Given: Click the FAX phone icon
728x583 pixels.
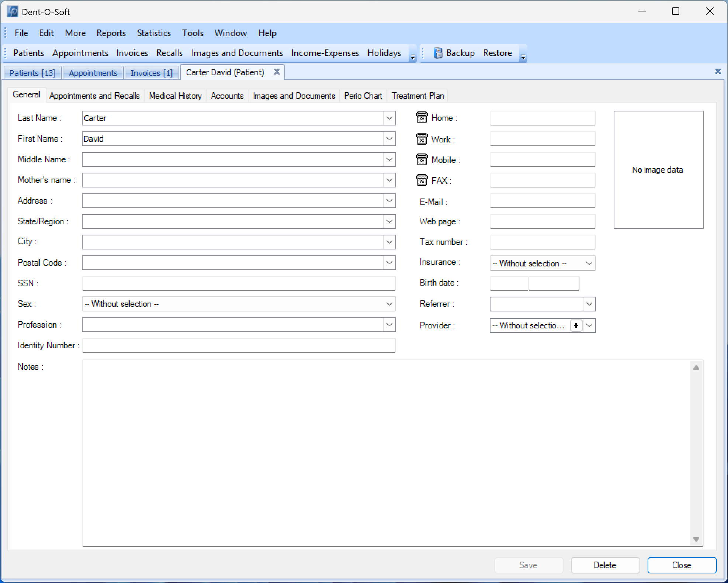Looking at the screenshot, I should point(422,180).
